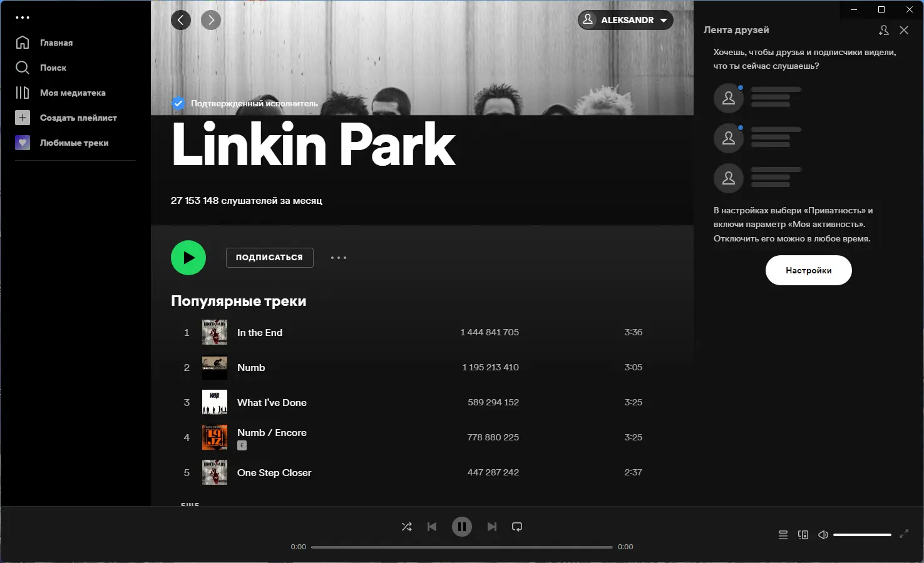Viewport: 924px width, 563px height.
Task: Select the track Numb
Action: (251, 368)
